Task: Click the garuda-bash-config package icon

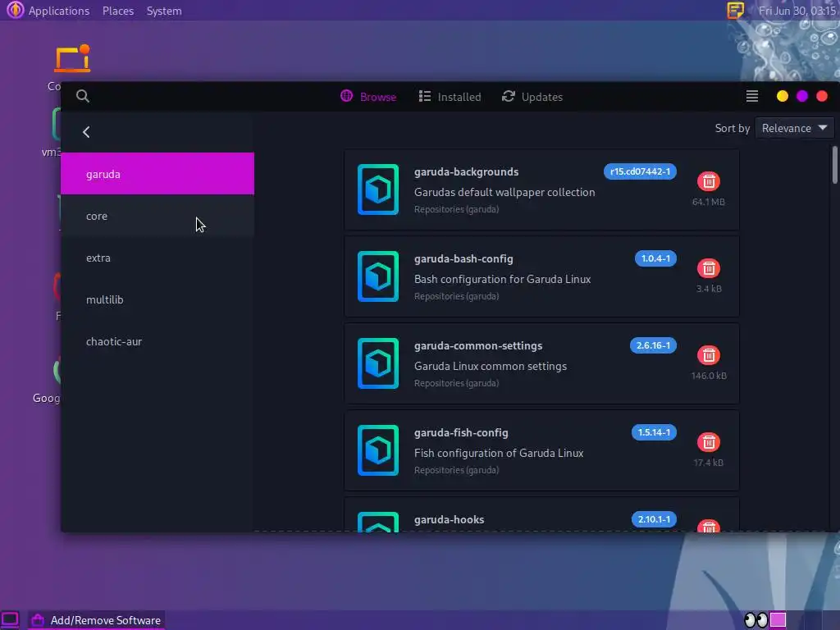Action: coord(378,276)
